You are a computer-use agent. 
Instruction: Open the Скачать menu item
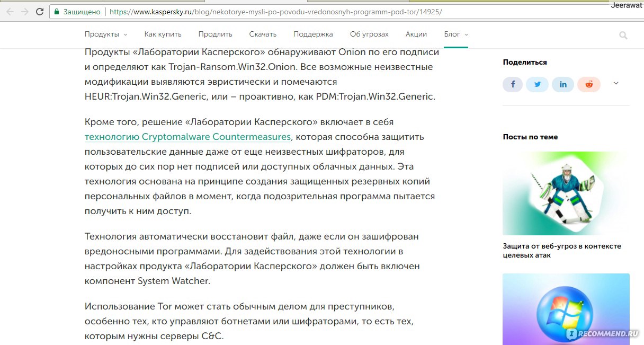(x=263, y=34)
